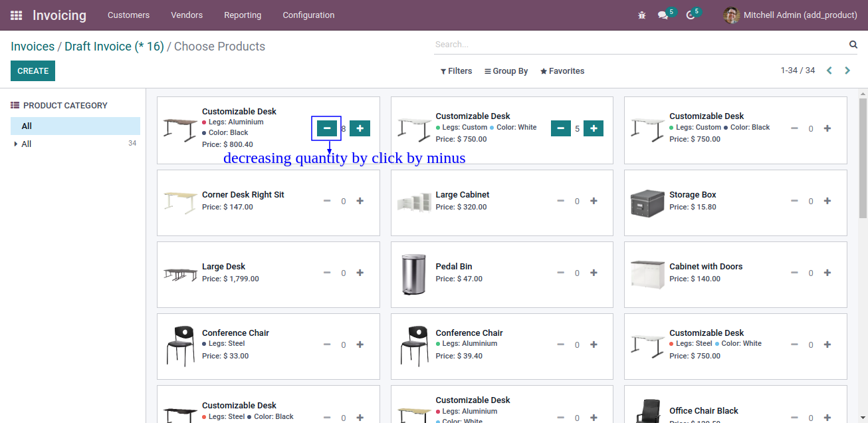Increase Storage Box quantity
The height and width of the screenshot is (423, 868).
coord(827,201)
